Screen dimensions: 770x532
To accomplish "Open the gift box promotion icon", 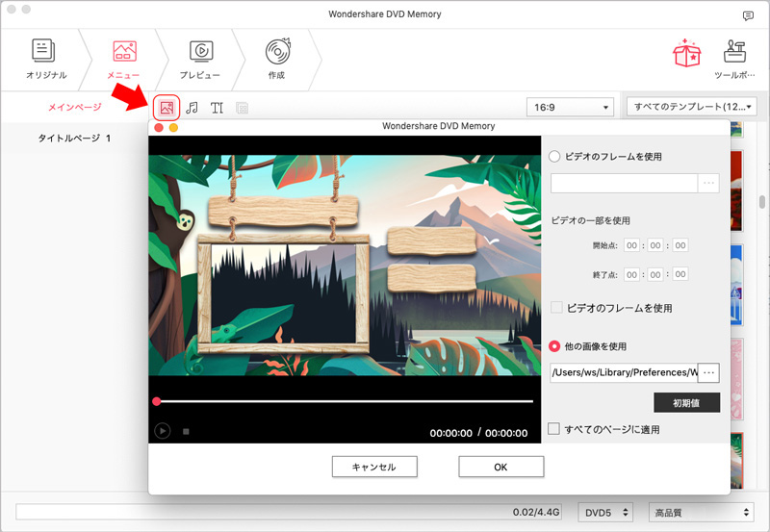I will tap(686, 52).
